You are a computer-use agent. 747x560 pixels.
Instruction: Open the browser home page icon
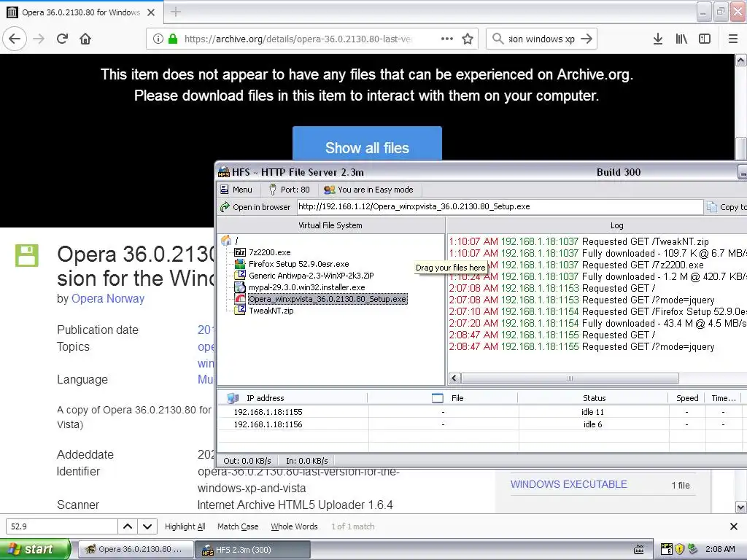click(85, 39)
